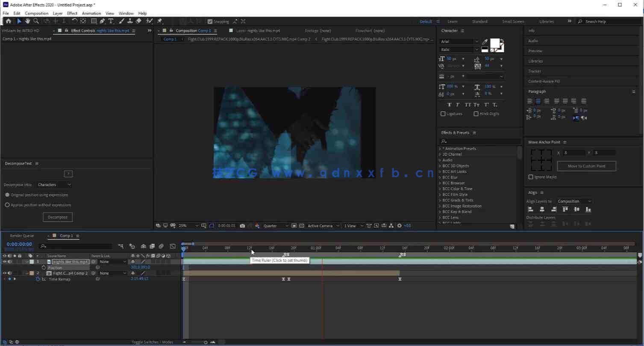Expand the BCC Art Looks effects category
The height and width of the screenshot is (346, 644).
point(440,172)
